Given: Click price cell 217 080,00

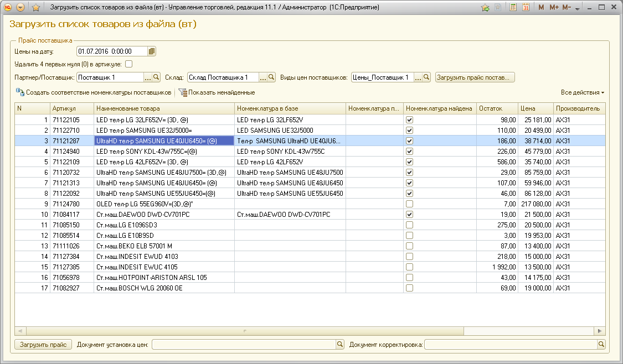Looking at the screenshot, I should pos(536,204).
